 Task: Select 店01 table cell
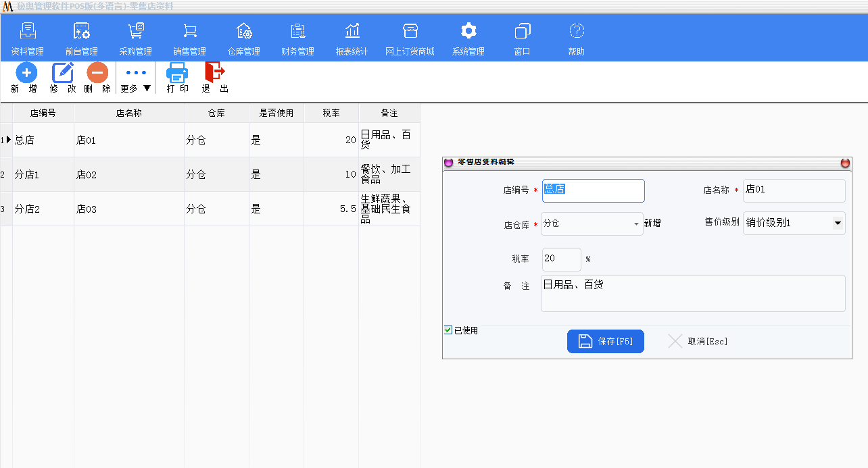pos(129,140)
